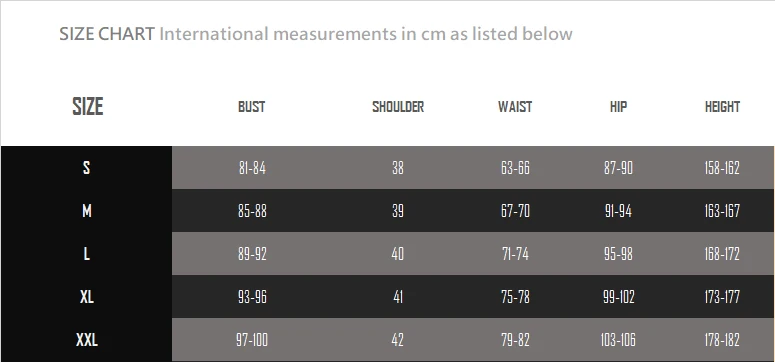
Task: Click the L size row label
Action: (86, 254)
